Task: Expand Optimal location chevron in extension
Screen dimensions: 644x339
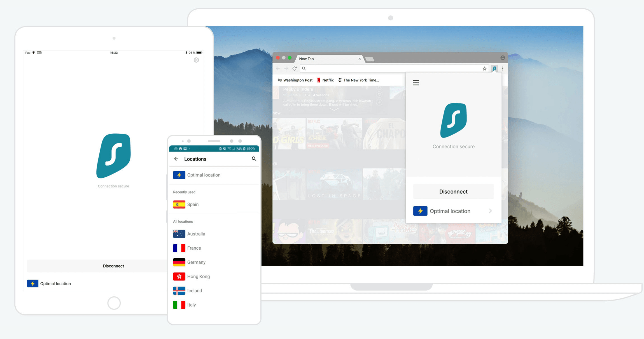Action: pyautogui.click(x=490, y=211)
